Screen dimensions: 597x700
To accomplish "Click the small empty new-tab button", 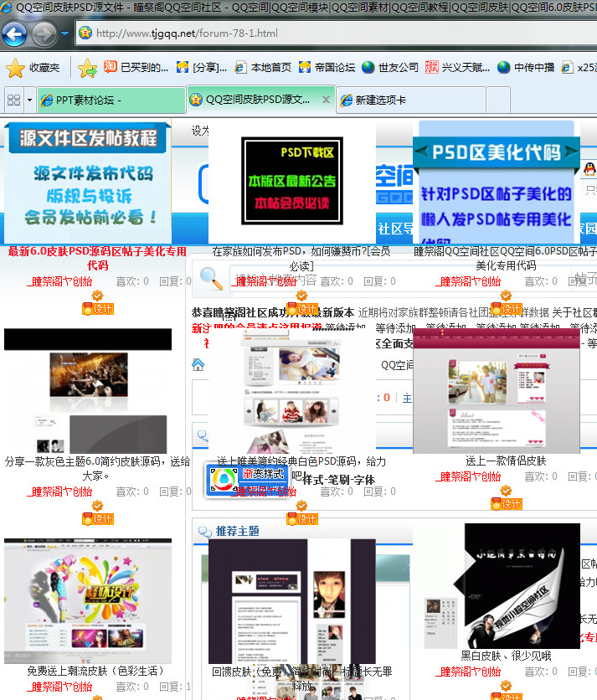I will point(498,100).
